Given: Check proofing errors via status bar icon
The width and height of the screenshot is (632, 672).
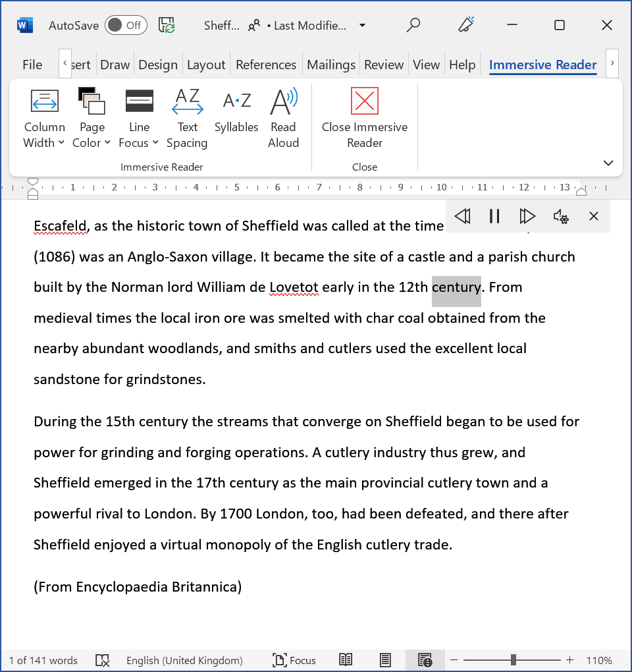Looking at the screenshot, I should (103, 660).
